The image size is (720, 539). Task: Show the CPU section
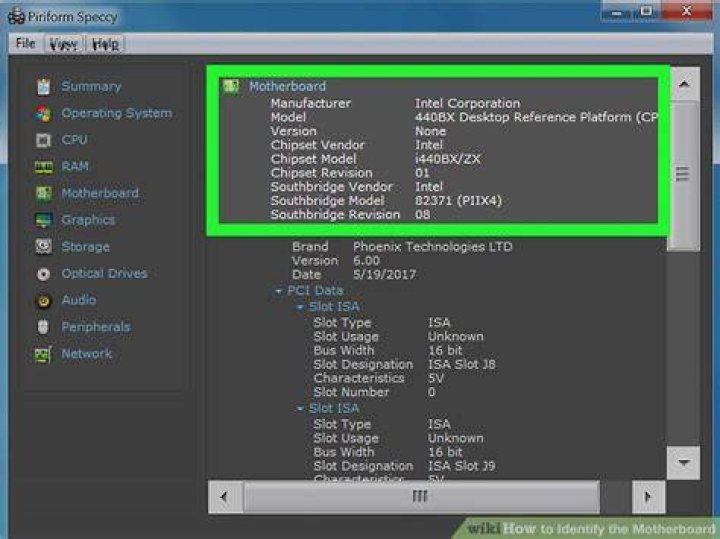coord(74,140)
